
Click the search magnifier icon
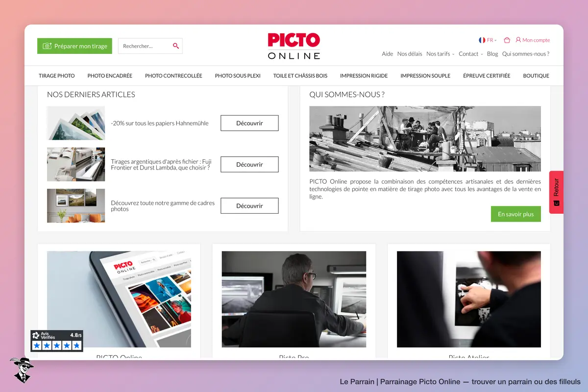pos(176,46)
